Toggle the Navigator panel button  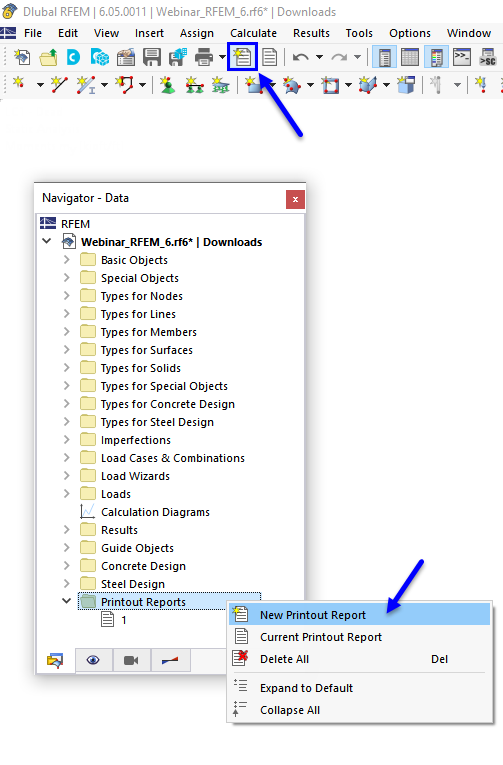[x=384, y=57]
